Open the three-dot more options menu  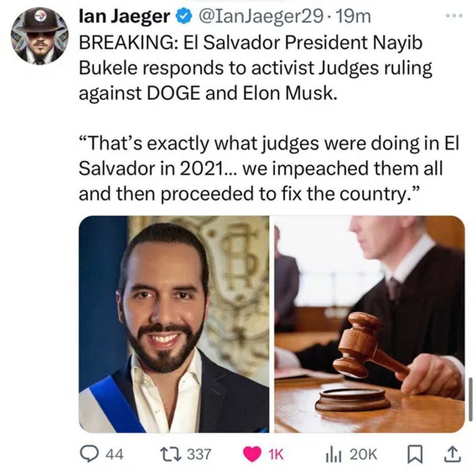click(x=454, y=16)
